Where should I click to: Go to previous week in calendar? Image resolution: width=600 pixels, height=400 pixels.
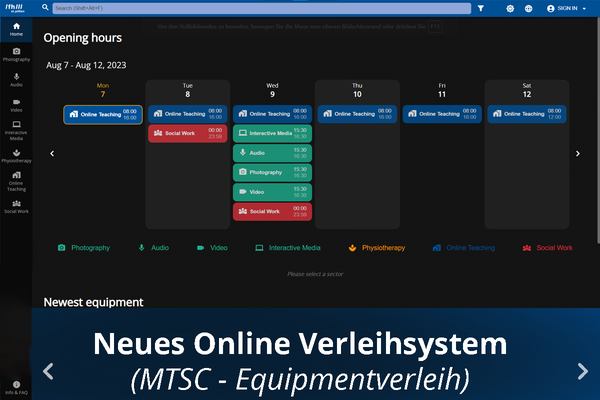52,154
